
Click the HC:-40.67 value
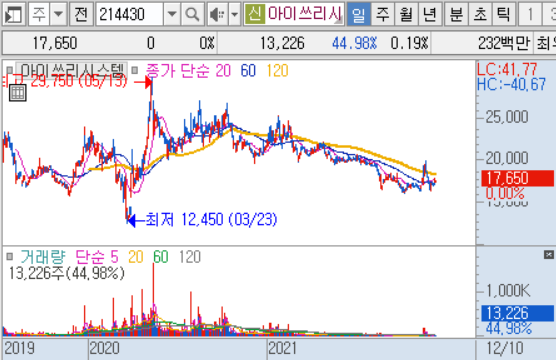[x=511, y=84]
